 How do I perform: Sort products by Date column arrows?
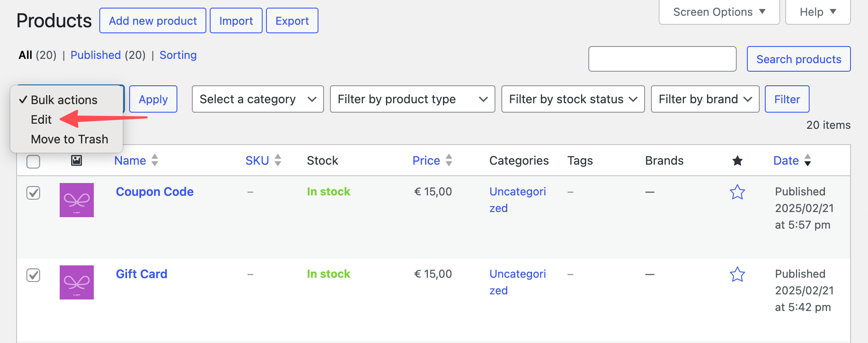point(807,160)
